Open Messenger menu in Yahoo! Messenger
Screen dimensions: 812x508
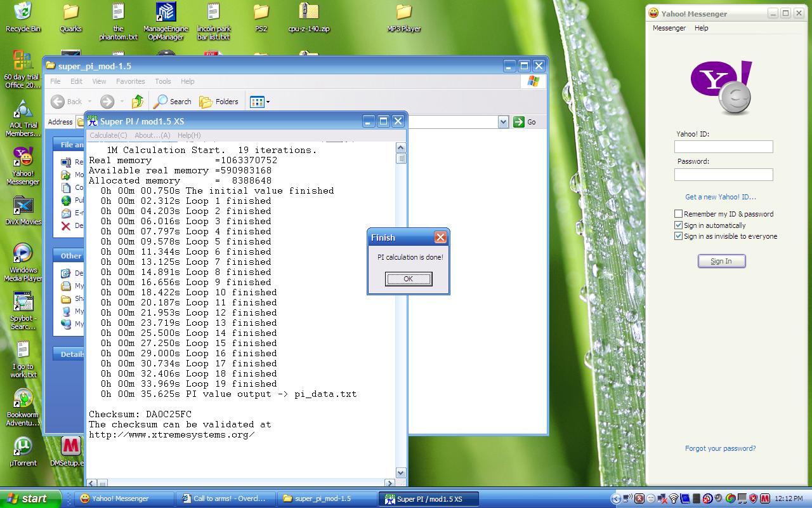tap(669, 28)
